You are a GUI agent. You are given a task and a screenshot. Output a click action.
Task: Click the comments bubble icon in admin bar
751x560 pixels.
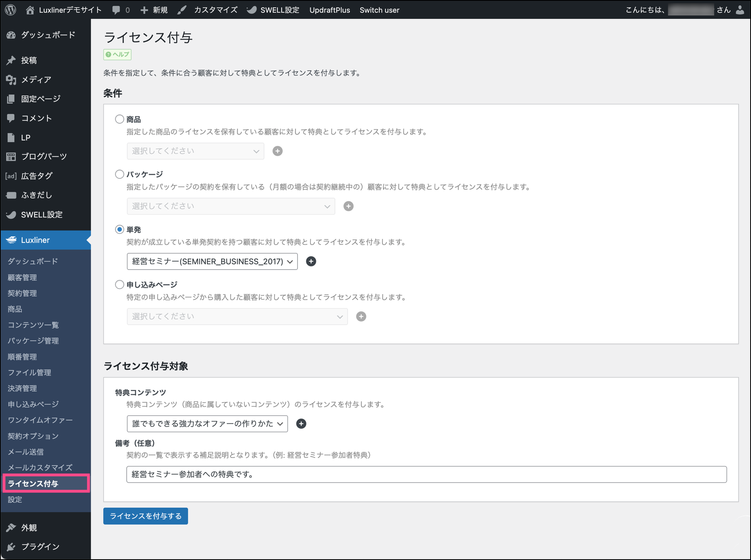pos(116,10)
